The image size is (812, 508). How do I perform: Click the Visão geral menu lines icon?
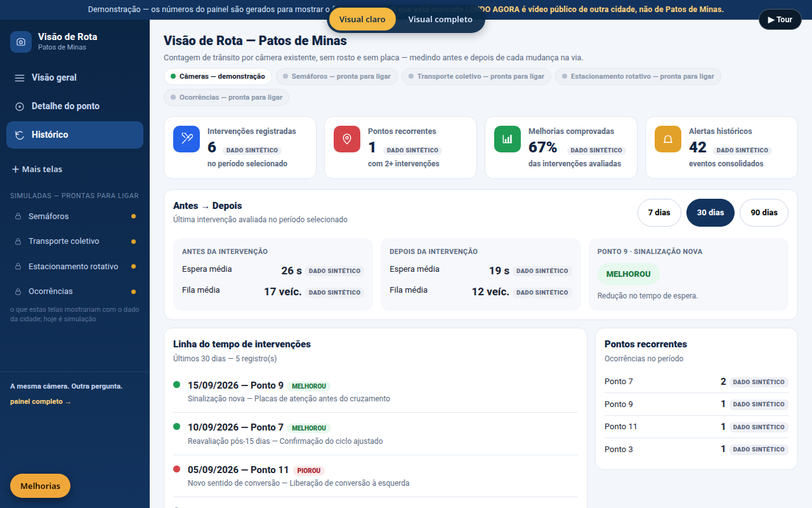(20, 77)
